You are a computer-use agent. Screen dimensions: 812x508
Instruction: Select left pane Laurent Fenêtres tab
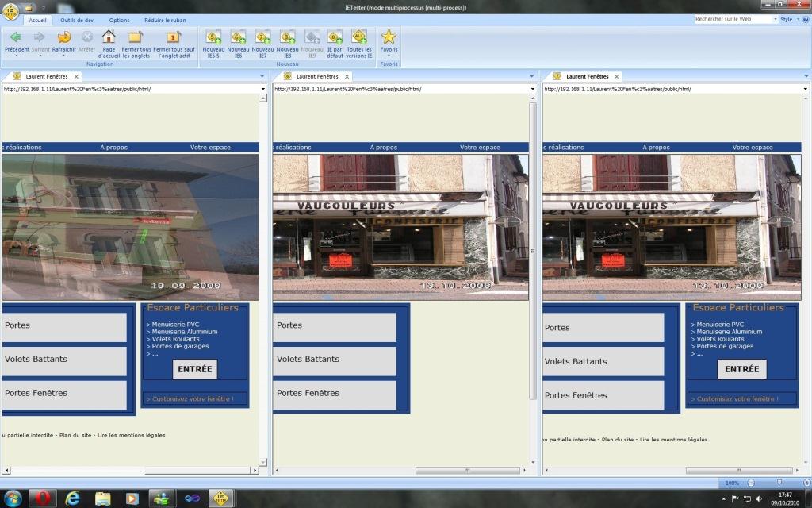[x=46, y=76]
